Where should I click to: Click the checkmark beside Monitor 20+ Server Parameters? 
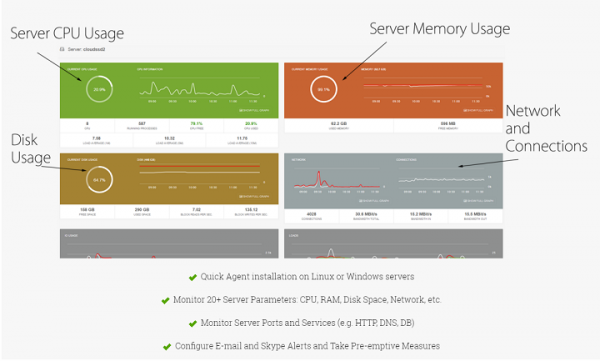click(165, 301)
